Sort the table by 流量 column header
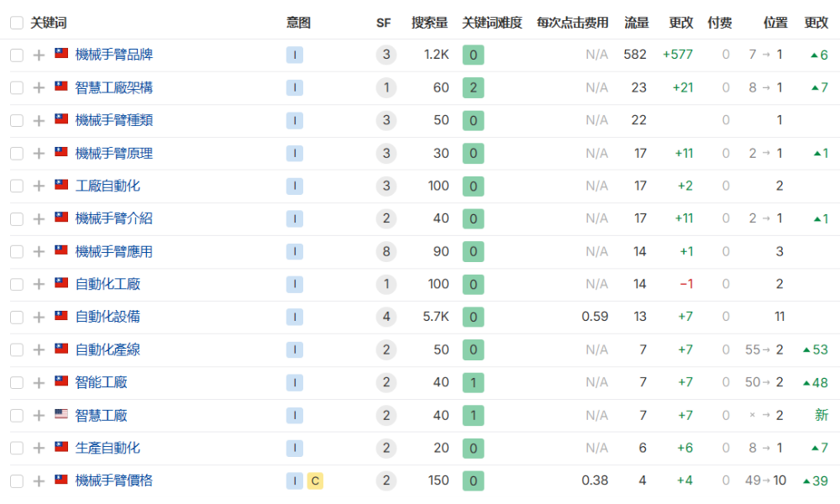The width and height of the screenshot is (840, 504). point(637,23)
